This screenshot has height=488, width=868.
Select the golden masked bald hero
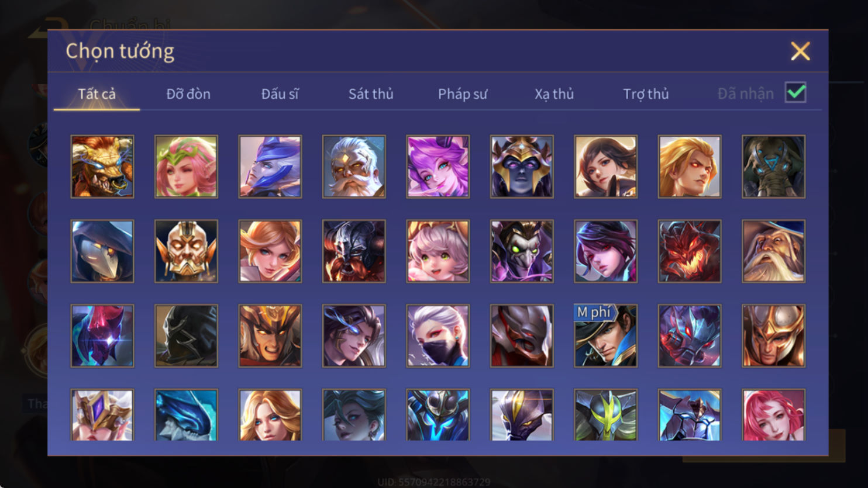(186, 251)
